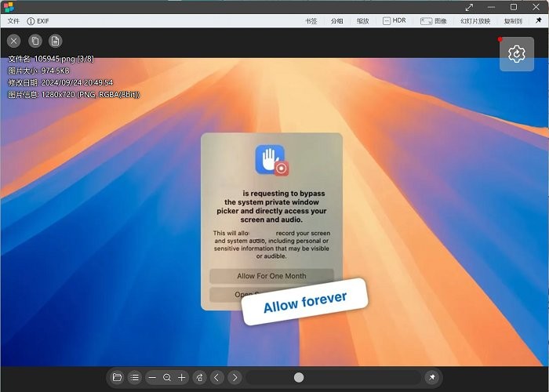The height and width of the screenshot is (392, 549).
Task: Click the image navigation slider handle
Action: point(299,377)
